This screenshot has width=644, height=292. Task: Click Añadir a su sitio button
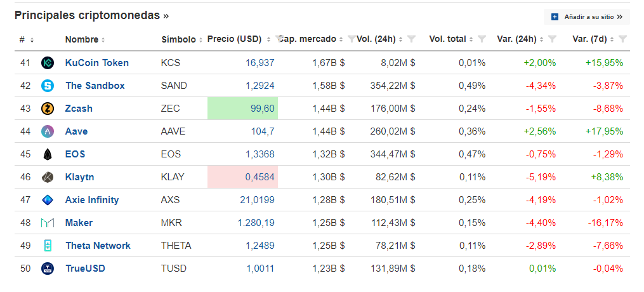[x=587, y=17]
